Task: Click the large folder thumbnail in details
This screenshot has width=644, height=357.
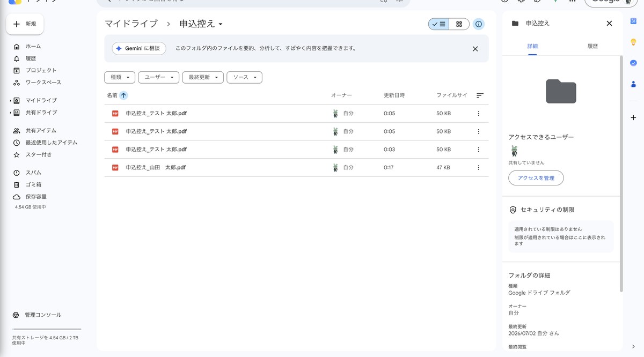Action: click(561, 91)
